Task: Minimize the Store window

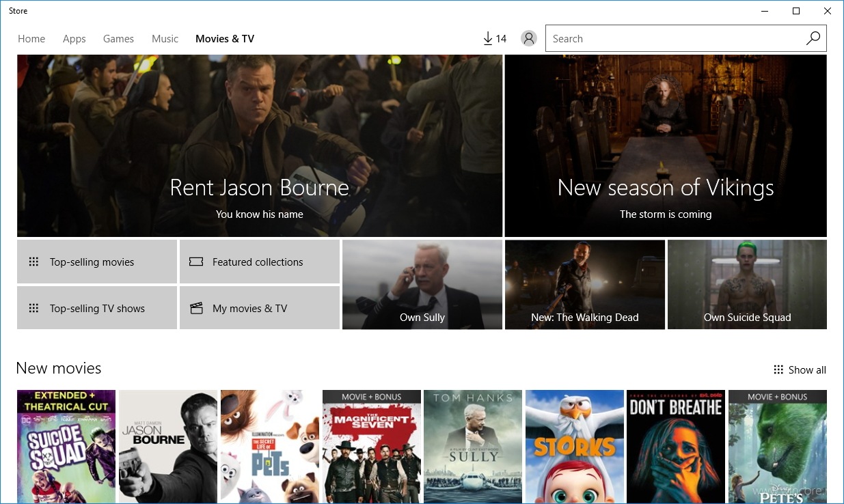Action: (x=765, y=11)
